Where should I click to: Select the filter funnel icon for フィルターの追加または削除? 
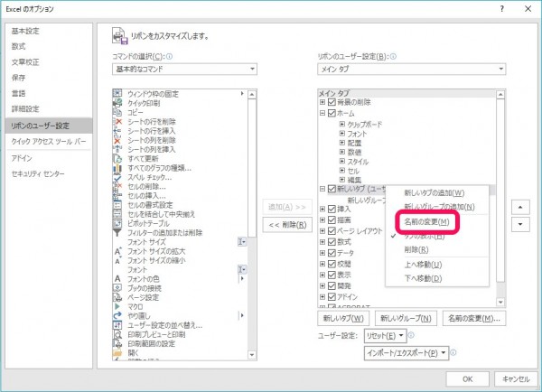click(117, 233)
